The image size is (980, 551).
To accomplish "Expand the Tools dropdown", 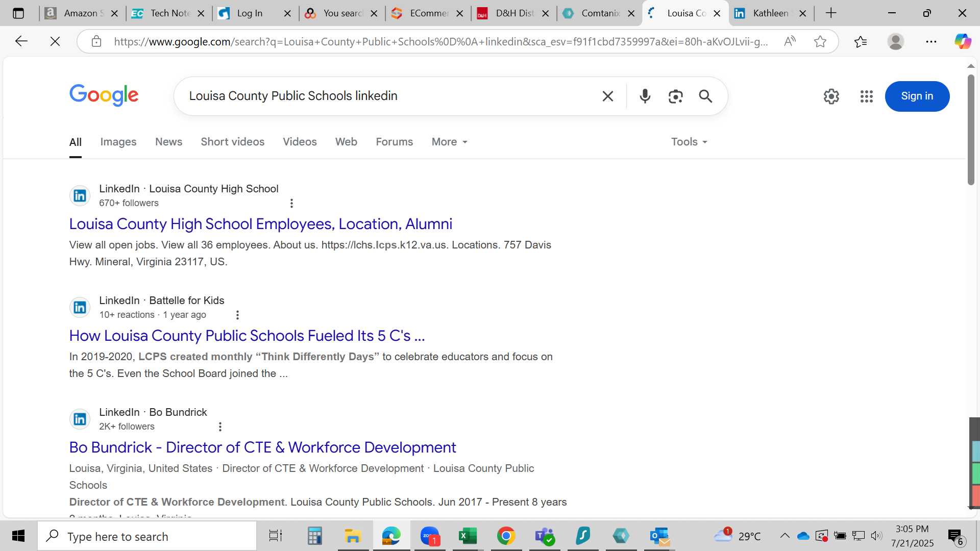I will tap(689, 142).
